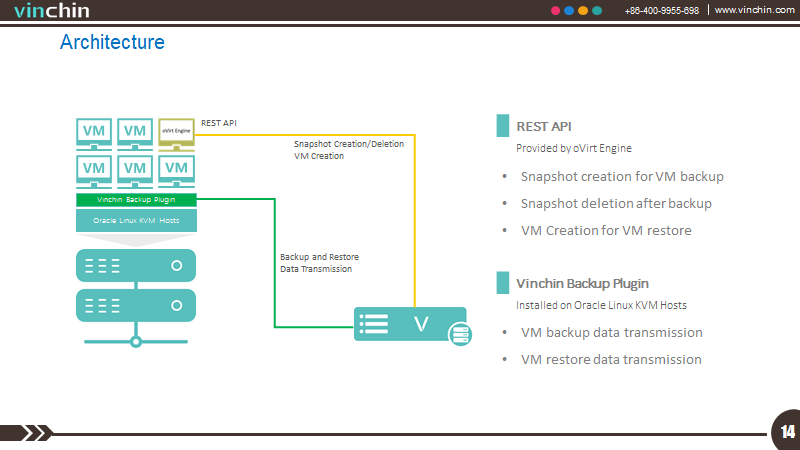Click the Provided by oVirt Engine subtitle
Viewport: 800px width, 450px height.
pyautogui.click(x=573, y=148)
